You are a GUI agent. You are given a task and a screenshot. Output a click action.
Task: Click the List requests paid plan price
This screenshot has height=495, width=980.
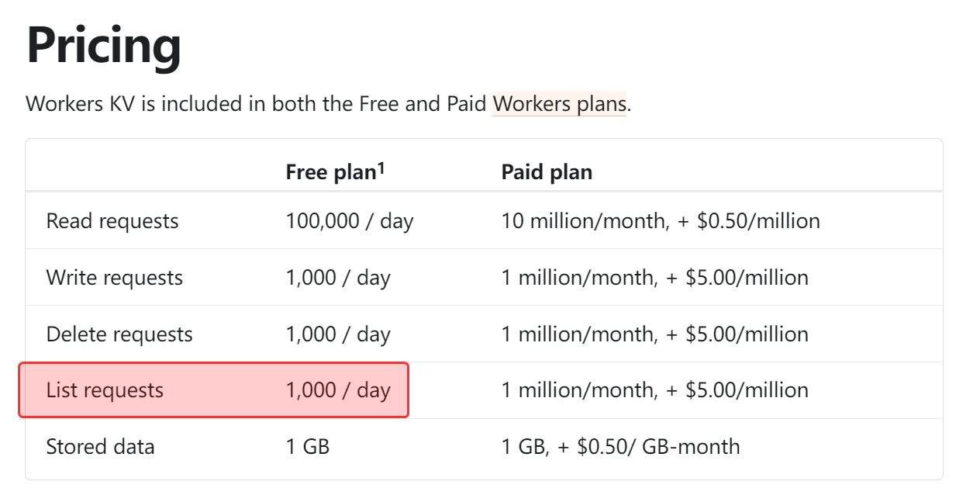click(654, 389)
